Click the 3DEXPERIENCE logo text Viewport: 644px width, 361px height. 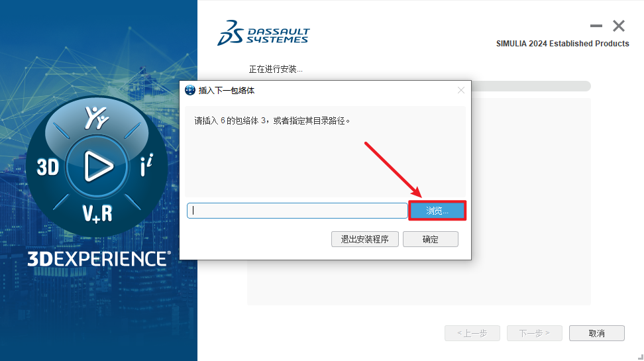[99, 259]
